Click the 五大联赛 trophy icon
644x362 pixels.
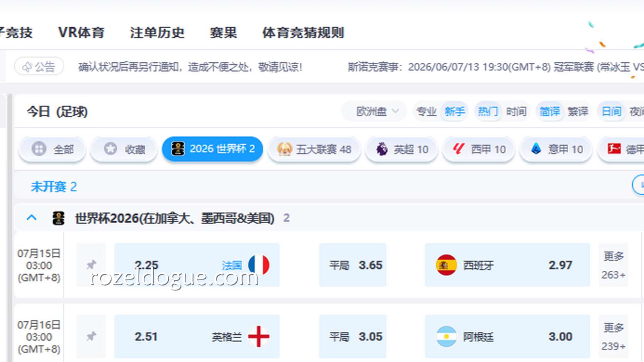coord(285,149)
